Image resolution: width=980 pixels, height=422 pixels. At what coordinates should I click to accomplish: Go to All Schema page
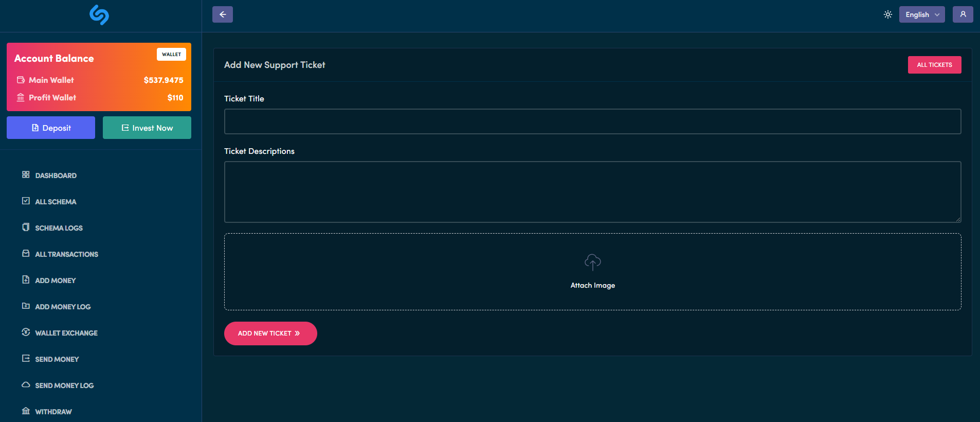click(x=56, y=202)
